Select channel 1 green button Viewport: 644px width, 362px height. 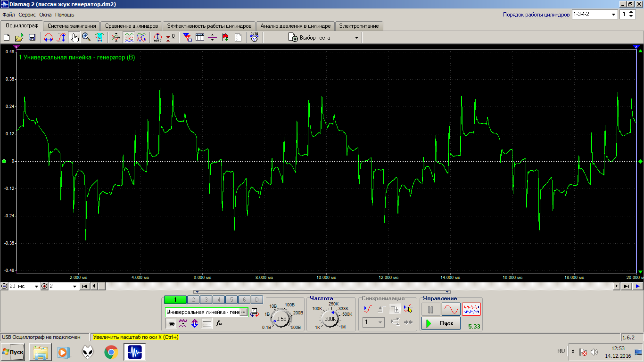coord(175,300)
